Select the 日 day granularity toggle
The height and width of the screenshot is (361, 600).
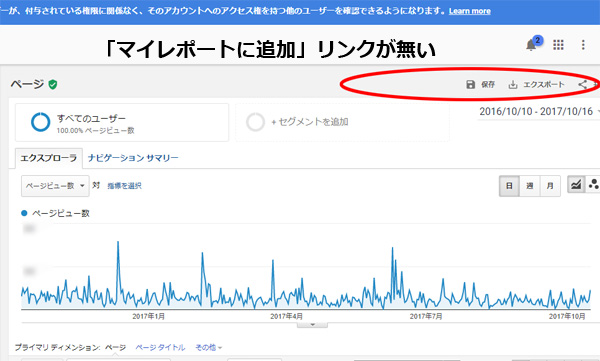[x=509, y=186]
